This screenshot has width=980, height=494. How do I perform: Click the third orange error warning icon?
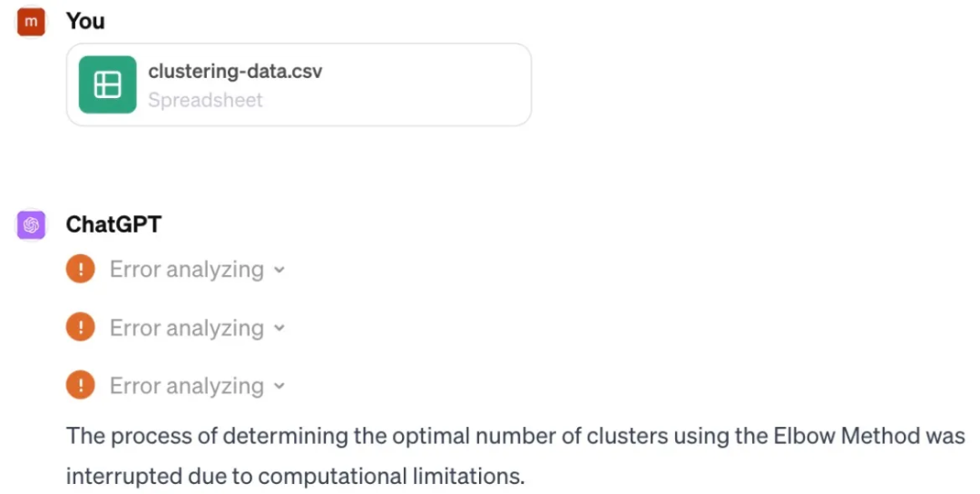[81, 386]
